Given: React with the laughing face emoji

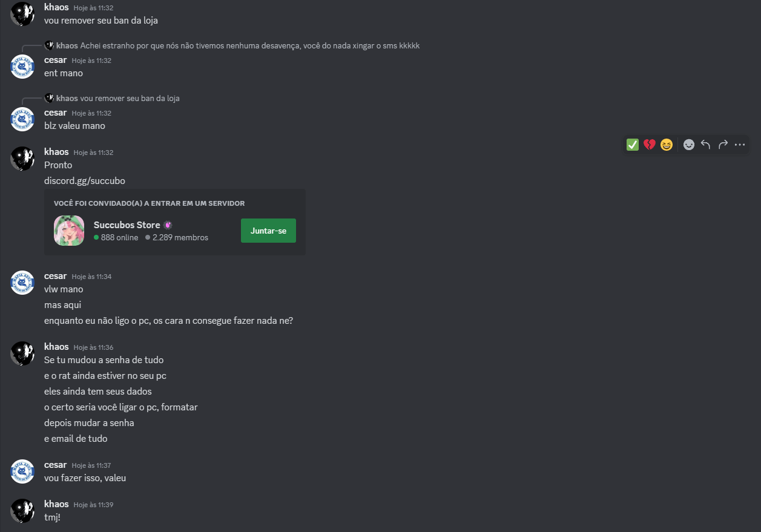Looking at the screenshot, I should 667,145.
